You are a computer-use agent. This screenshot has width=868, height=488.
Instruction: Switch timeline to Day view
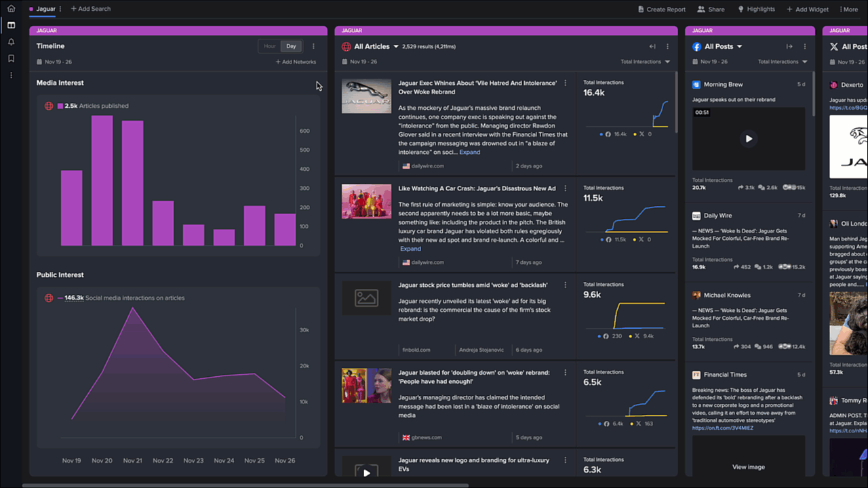click(x=291, y=46)
